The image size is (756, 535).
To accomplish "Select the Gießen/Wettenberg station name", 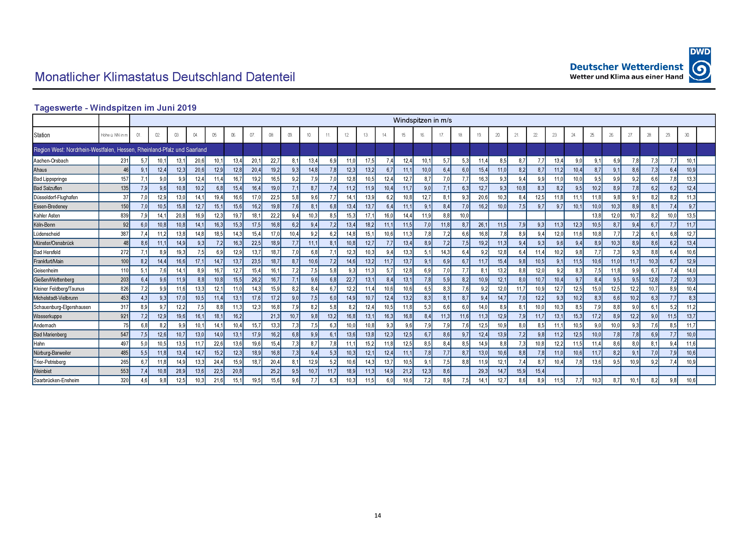I will [54, 280].
